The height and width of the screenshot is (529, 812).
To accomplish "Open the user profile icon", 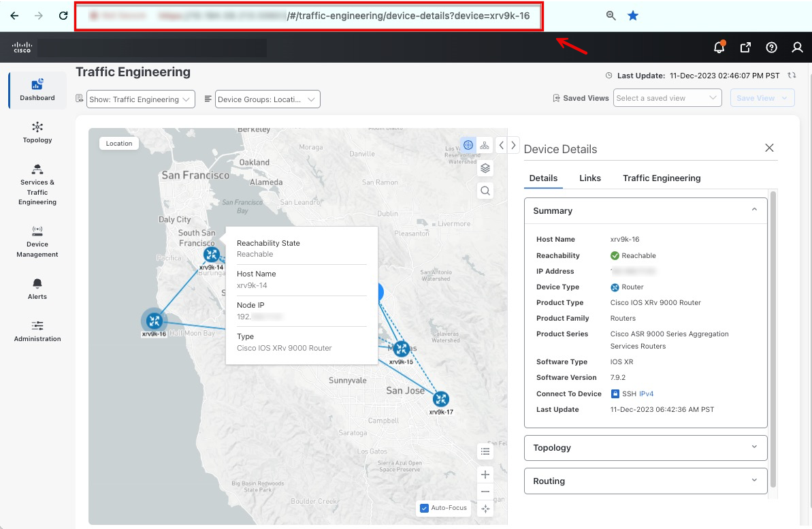I will 797,47.
